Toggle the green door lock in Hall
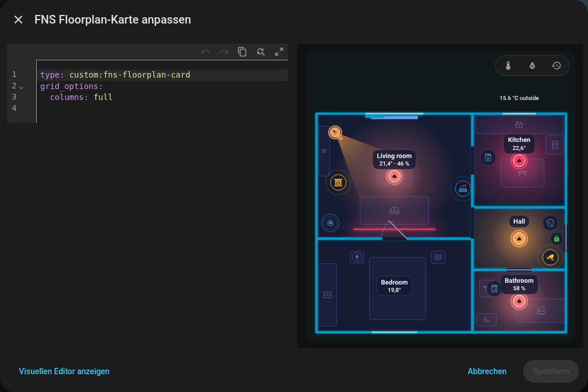This screenshot has width=588, height=392. (556, 239)
